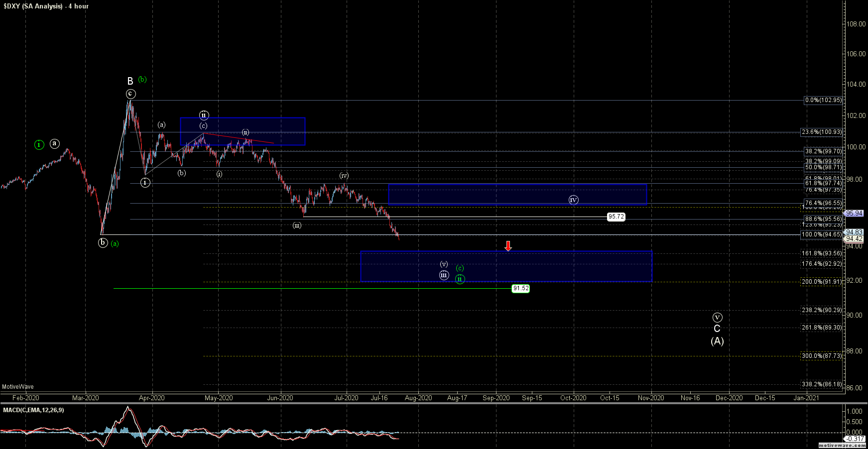868x449 pixels.
Task: Click the 100.0%(94.65) Fibonacci label
Action: tap(822, 234)
